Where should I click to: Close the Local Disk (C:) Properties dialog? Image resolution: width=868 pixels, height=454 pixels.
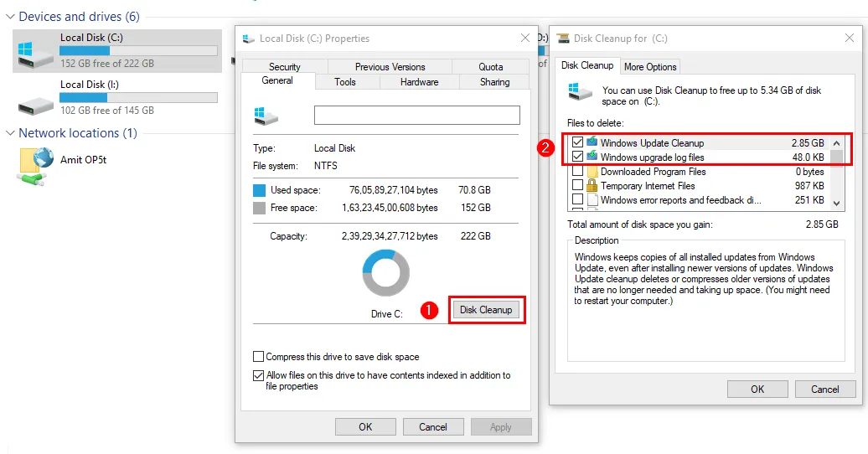coord(525,38)
